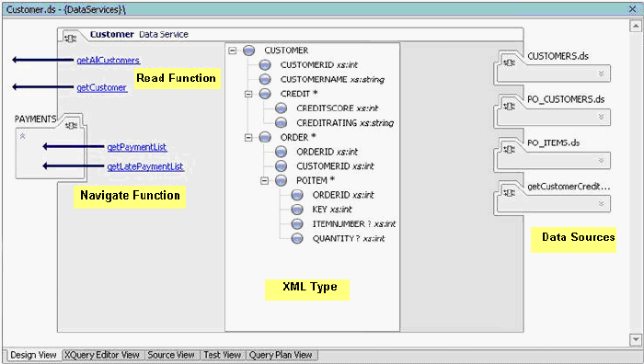This screenshot has width=644, height=364.
Task: Close the Customer.ds editor window
Action: (633, 9)
